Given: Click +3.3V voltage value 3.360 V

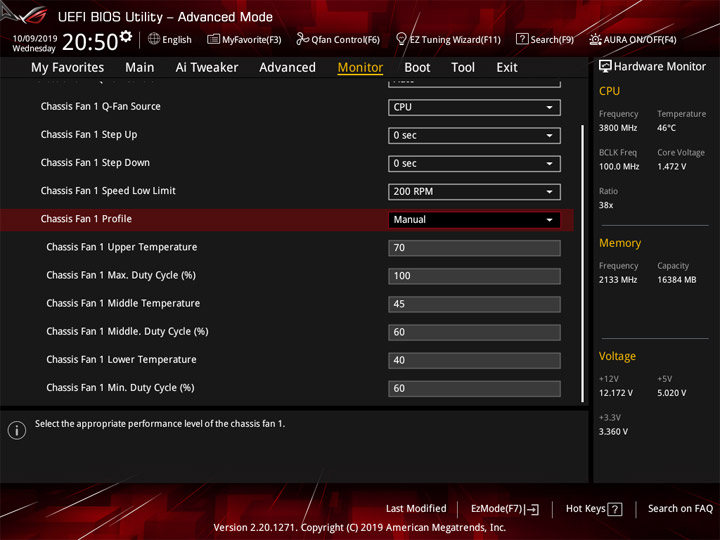Looking at the screenshot, I should (613, 432).
